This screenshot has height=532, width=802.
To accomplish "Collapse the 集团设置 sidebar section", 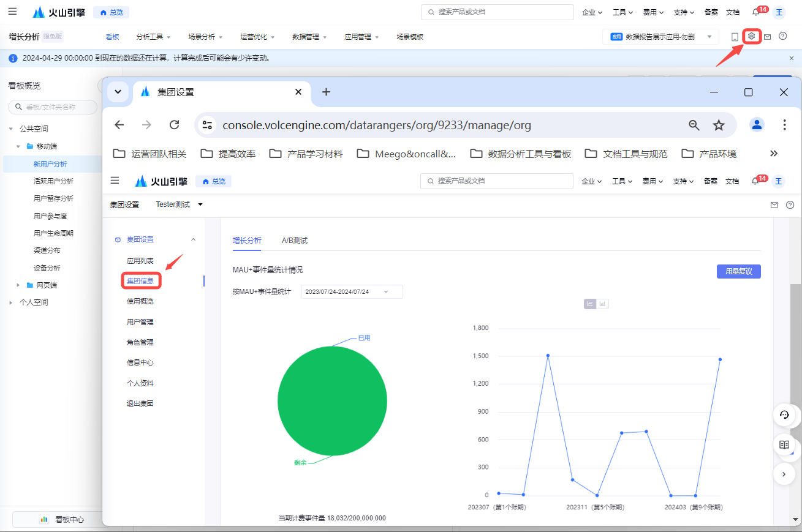I will 194,239.
